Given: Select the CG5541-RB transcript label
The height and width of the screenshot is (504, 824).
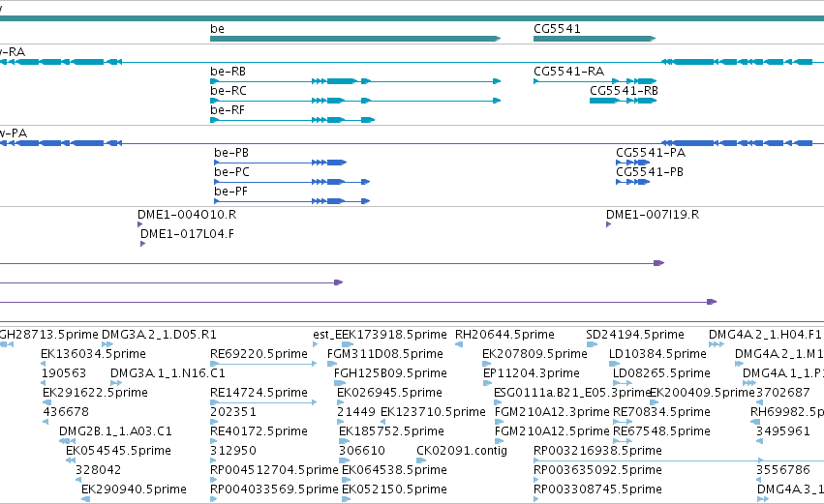Looking at the screenshot, I should pos(624,91).
